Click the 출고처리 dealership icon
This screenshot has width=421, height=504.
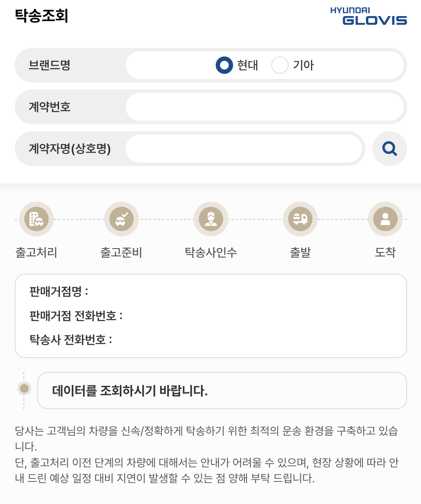coord(36,219)
